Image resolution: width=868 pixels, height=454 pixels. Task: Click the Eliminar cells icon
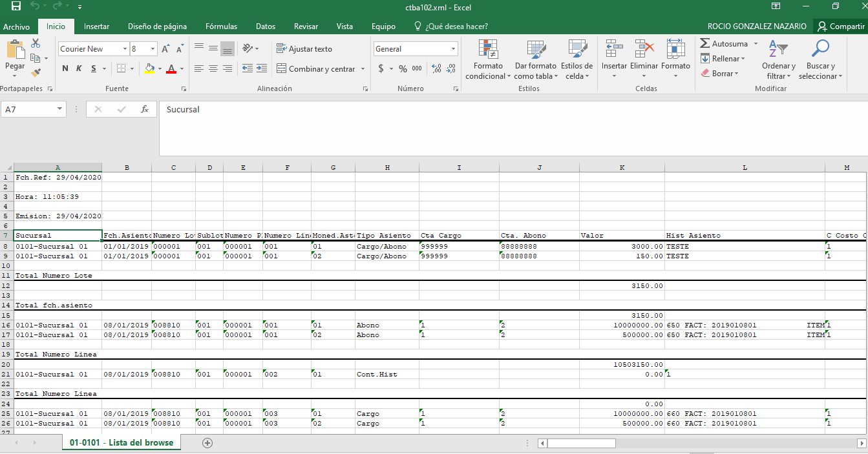pyautogui.click(x=644, y=49)
